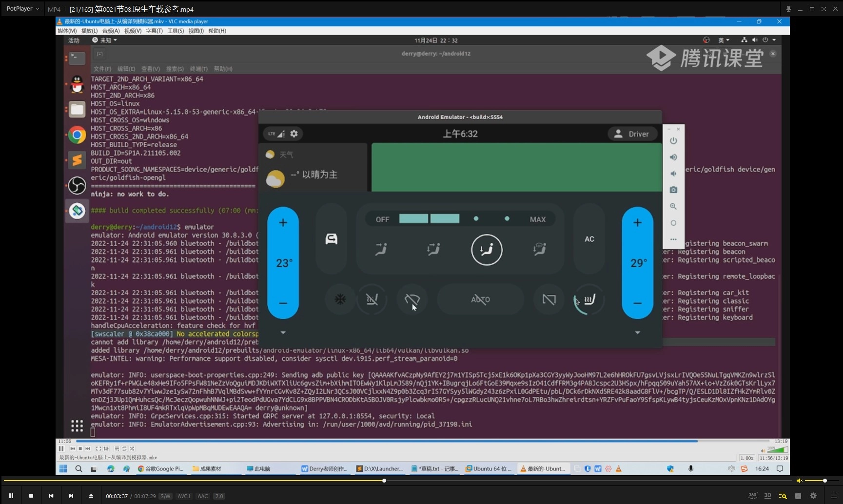Click the emulator zoom magnifier icon
The image size is (843, 504).
pos(673,207)
